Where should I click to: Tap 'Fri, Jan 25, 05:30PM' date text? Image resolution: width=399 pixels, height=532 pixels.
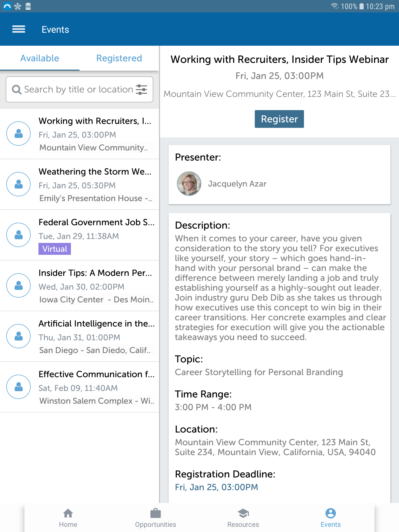coord(77,185)
